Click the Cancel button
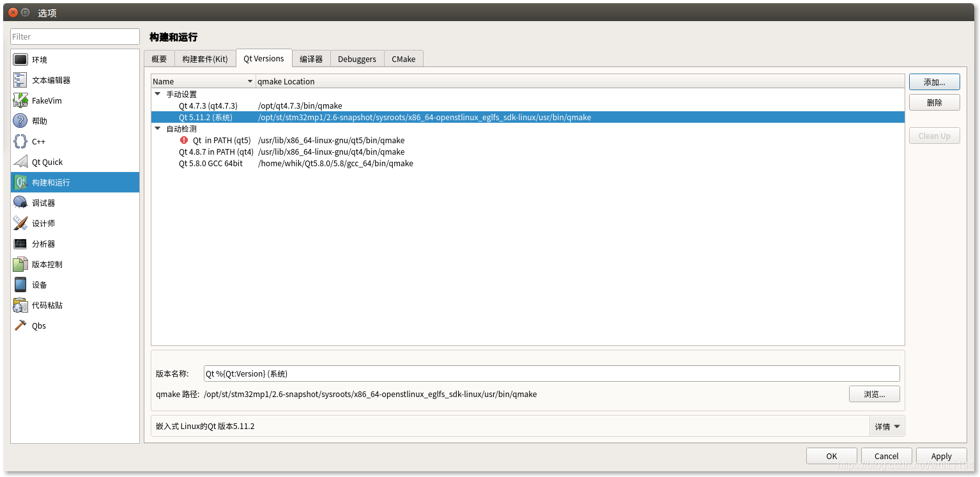 click(887, 456)
